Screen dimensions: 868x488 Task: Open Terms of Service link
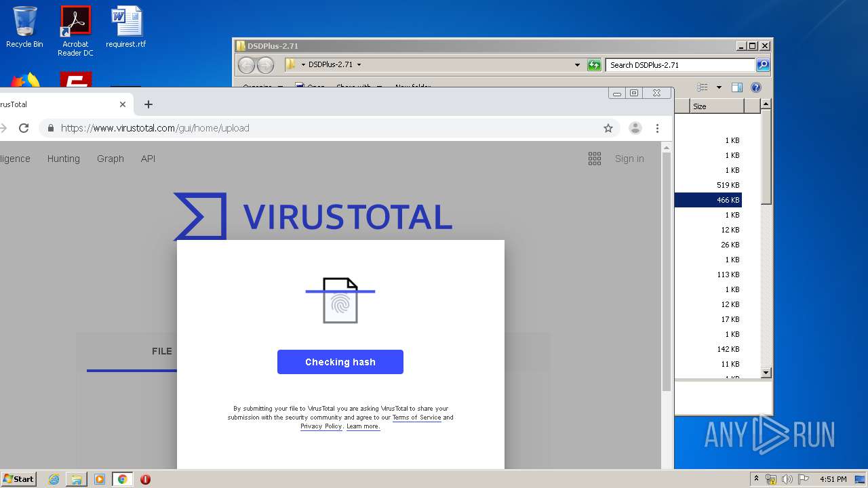click(416, 418)
